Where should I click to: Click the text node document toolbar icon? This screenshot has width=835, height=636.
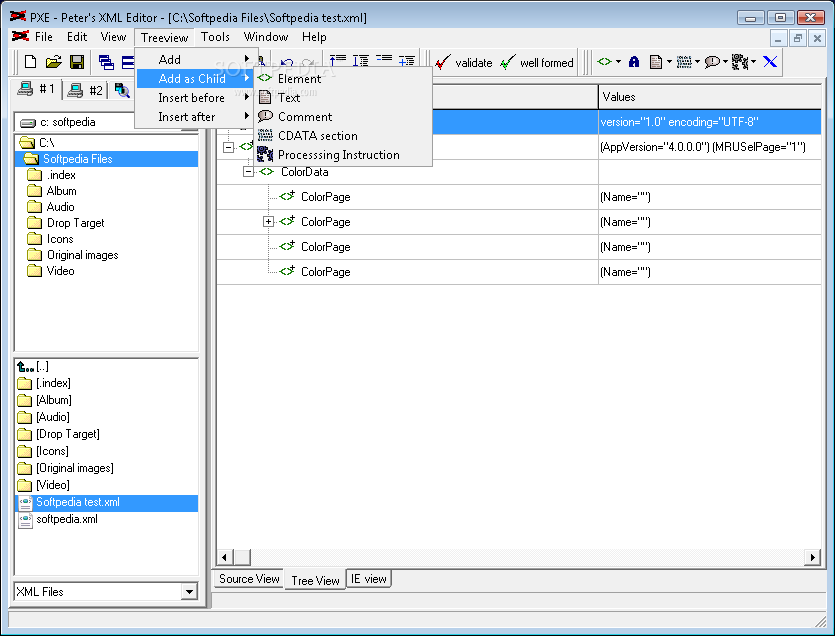pos(656,62)
